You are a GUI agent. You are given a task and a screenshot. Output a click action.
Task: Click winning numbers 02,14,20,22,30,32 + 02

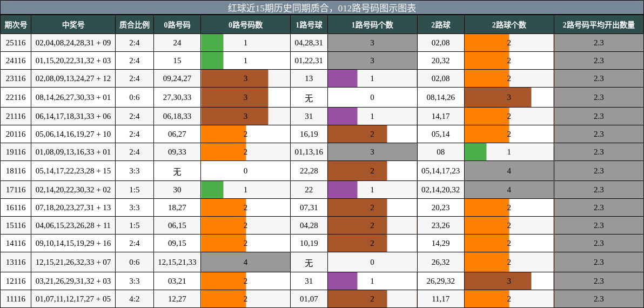coord(73,190)
